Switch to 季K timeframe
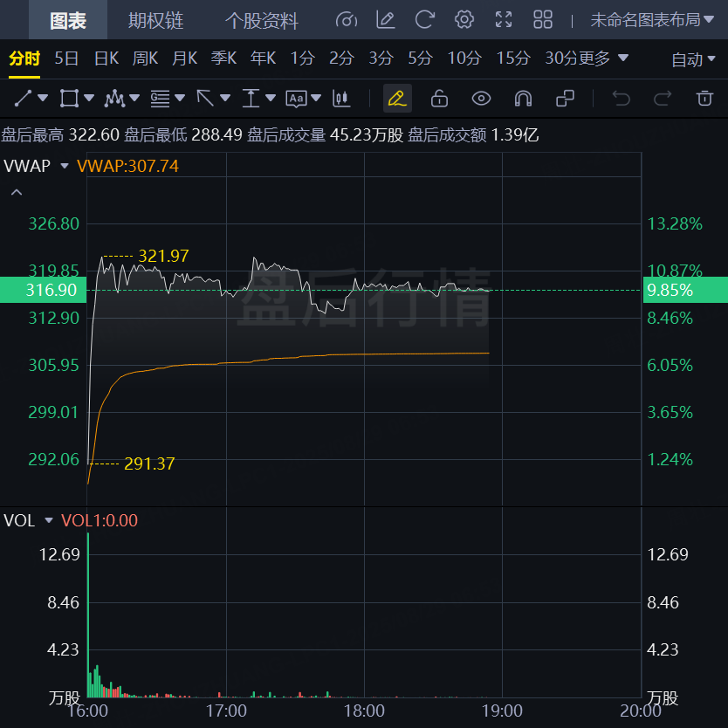The width and height of the screenshot is (728, 728). click(x=223, y=58)
